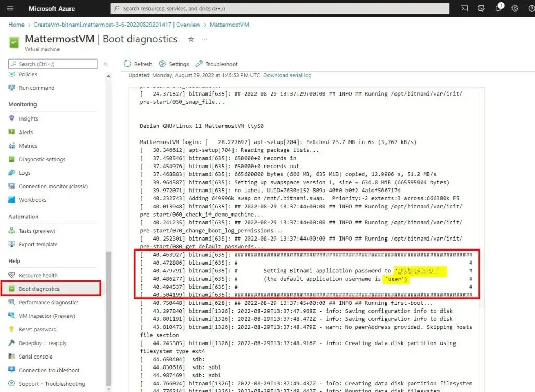Open the Azure portal hamburger menu

pyautogui.click(x=10, y=8)
